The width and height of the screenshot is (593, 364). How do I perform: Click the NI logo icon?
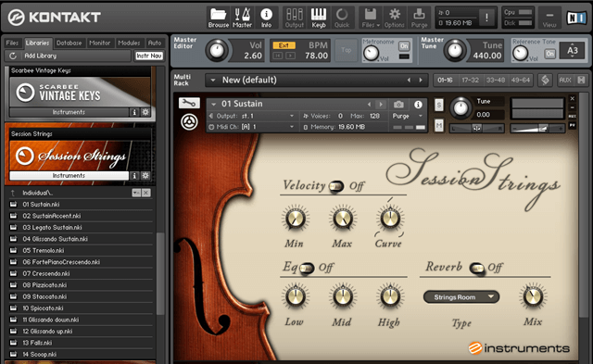(x=576, y=18)
